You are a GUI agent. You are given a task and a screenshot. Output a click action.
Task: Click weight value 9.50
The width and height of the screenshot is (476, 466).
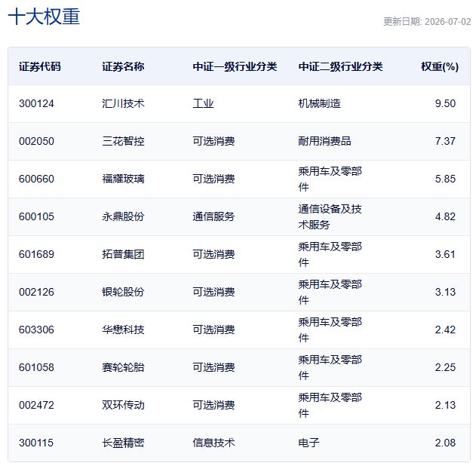[445, 103]
